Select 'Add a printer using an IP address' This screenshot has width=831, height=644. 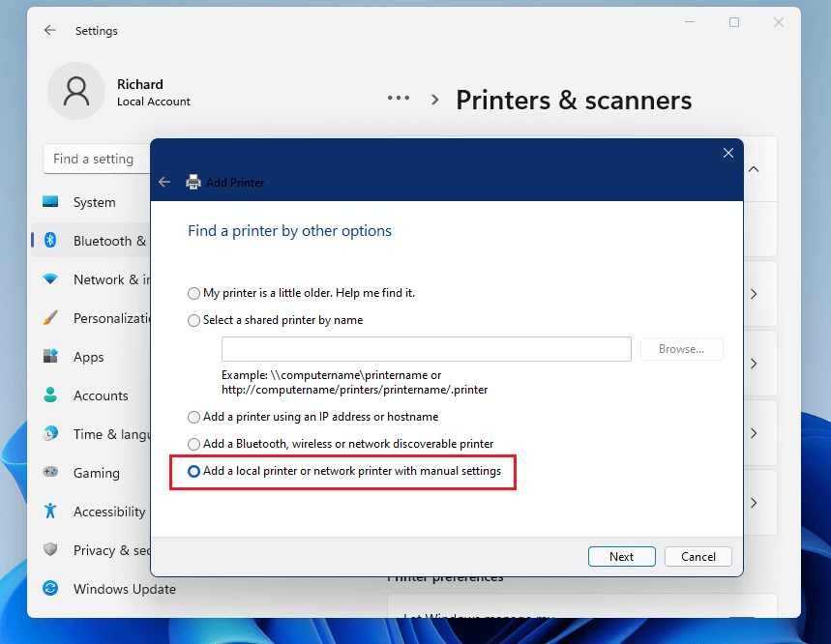click(193, 417)
